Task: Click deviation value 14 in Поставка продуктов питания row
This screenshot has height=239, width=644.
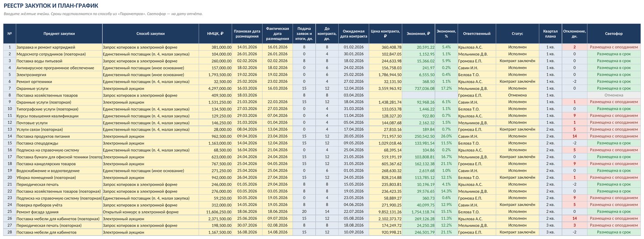Action: pos(575,136)
